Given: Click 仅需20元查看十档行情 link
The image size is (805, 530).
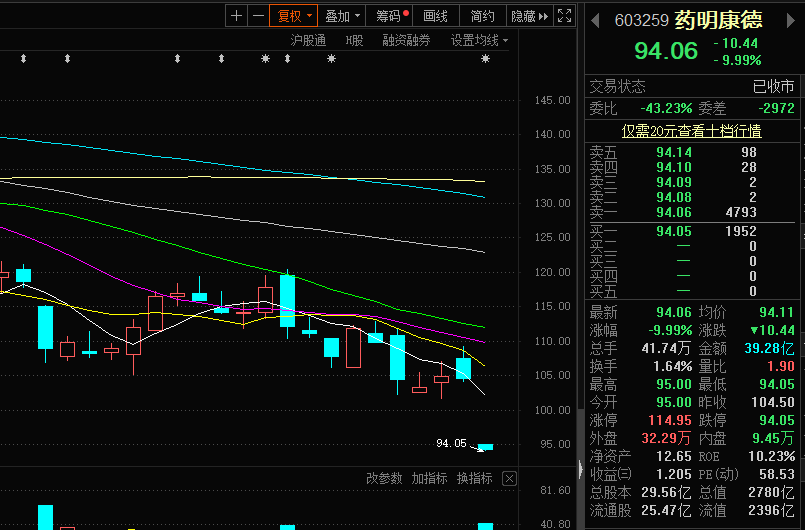Looking at the screenshot, I should [x=691, y=131].
